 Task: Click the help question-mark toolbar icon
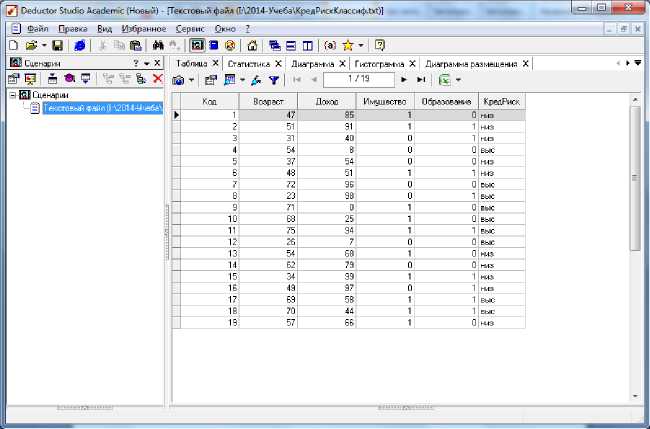(380, 45)
